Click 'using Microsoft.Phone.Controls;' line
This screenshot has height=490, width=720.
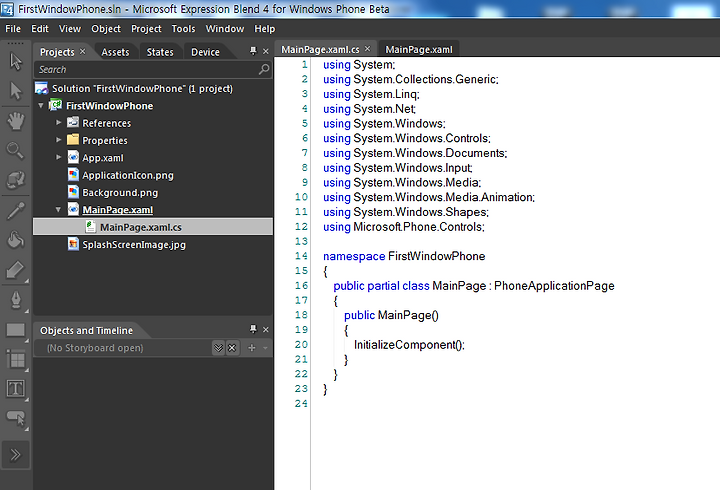pos(404,227)
